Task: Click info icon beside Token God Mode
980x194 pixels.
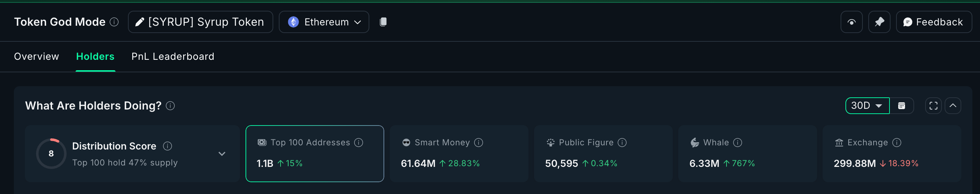Action: coord(114,22)
